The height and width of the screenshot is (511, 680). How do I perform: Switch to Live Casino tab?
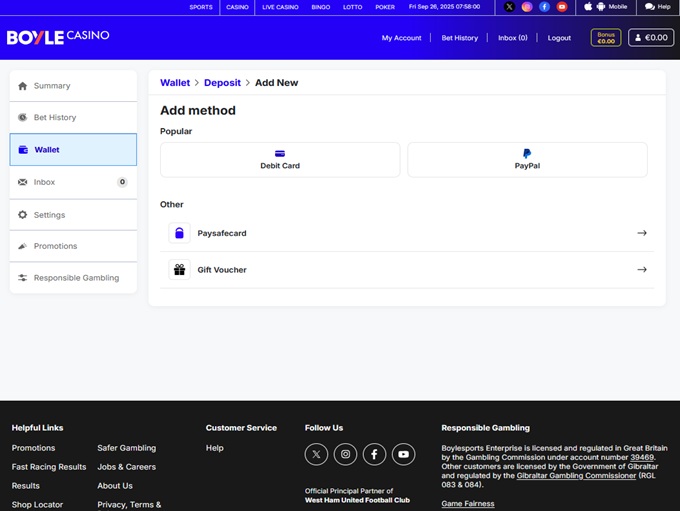coord(280,7)
